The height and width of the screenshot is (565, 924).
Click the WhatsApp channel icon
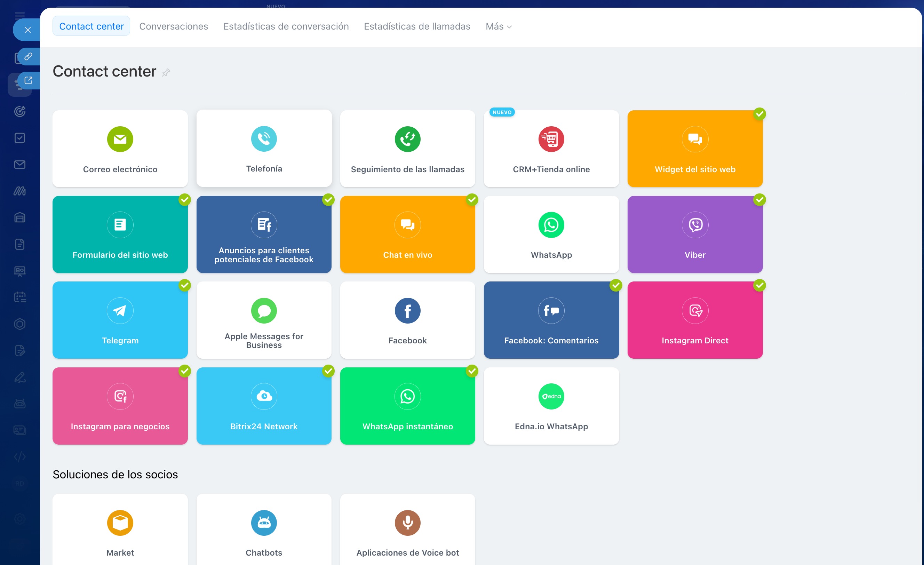click(551, 225)
